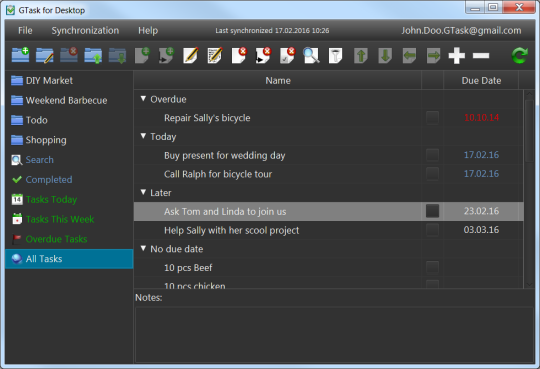Click the add subtask icon
This screenshot has width=540, height=369.
(x=166, y=55)
